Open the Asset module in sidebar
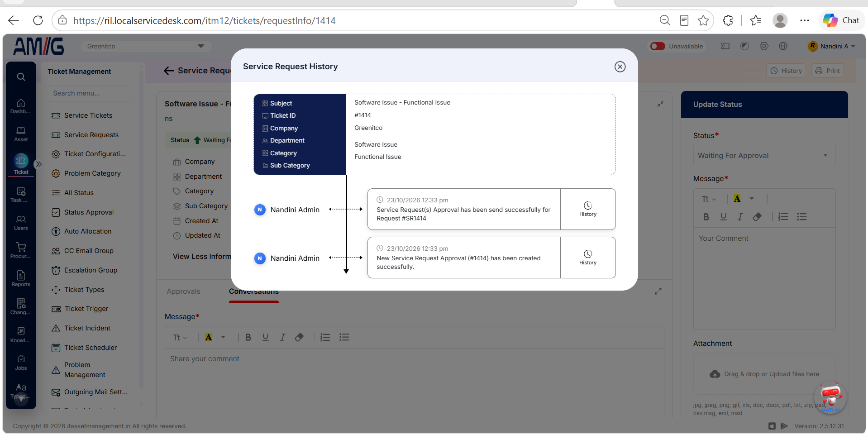Image resolution: width=868 pixels, height=435 pixels. [21, 134]
